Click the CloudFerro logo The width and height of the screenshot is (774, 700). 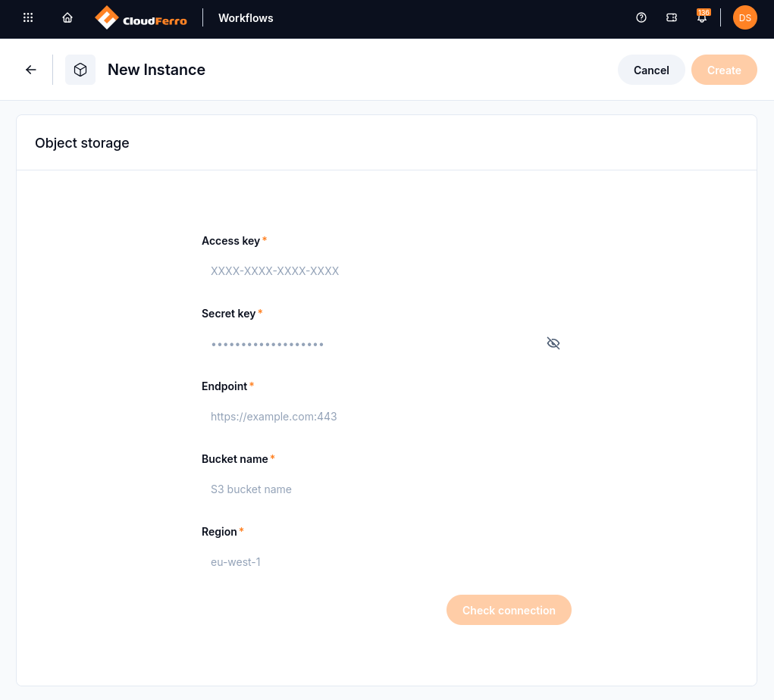coord(141,18)
